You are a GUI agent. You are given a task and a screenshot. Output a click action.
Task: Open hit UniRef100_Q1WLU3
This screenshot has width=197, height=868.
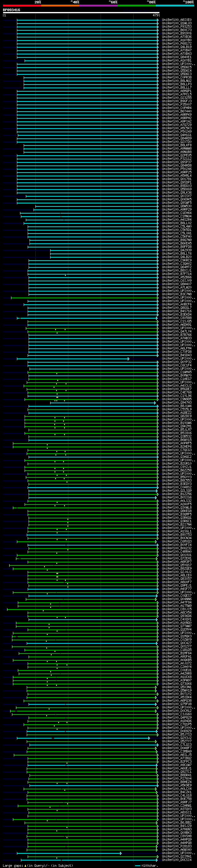[177, 23]
